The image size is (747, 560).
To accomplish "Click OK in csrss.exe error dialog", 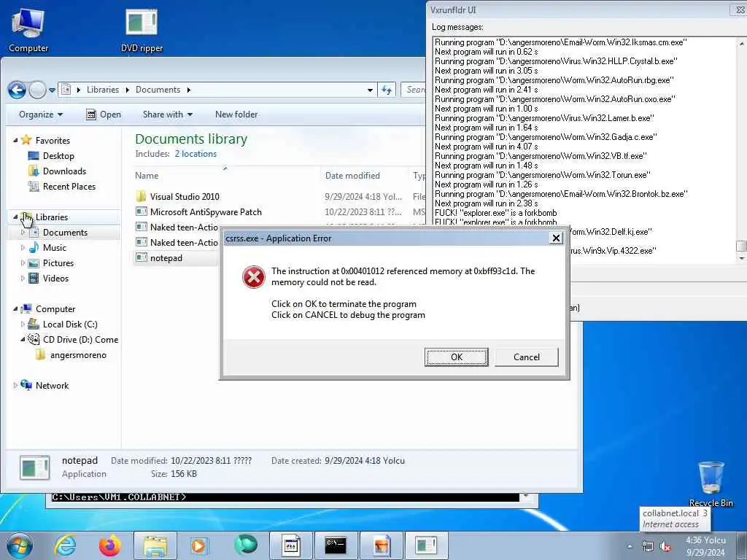I will point(456,357).
